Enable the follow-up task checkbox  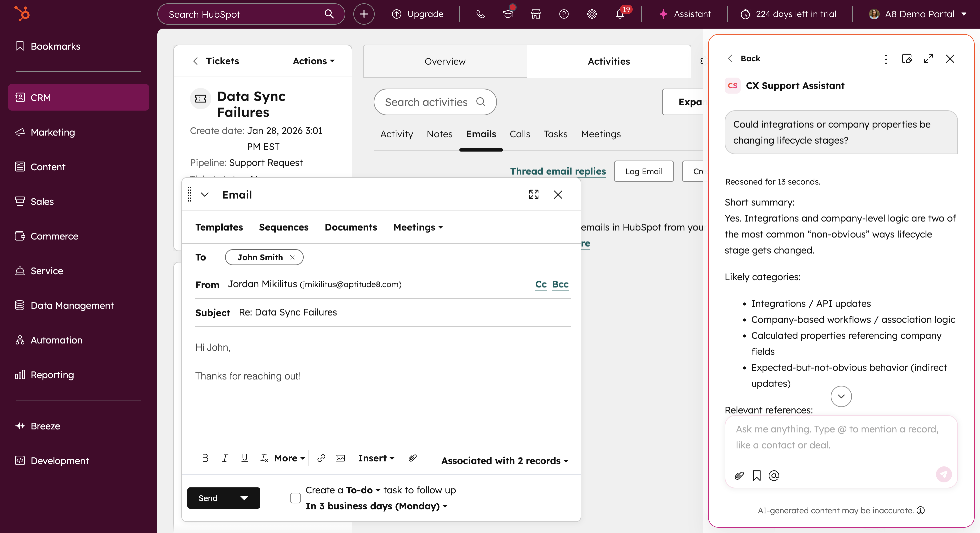point(295,498)
